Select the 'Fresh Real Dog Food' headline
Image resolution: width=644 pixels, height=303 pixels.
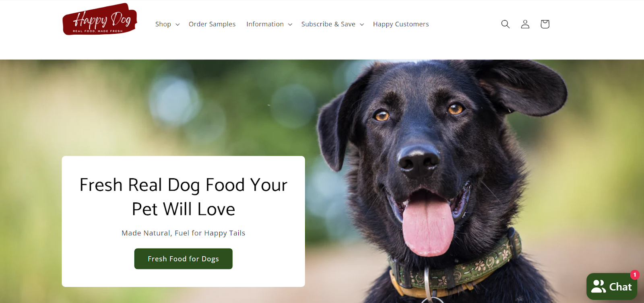[x=184, y=197]
